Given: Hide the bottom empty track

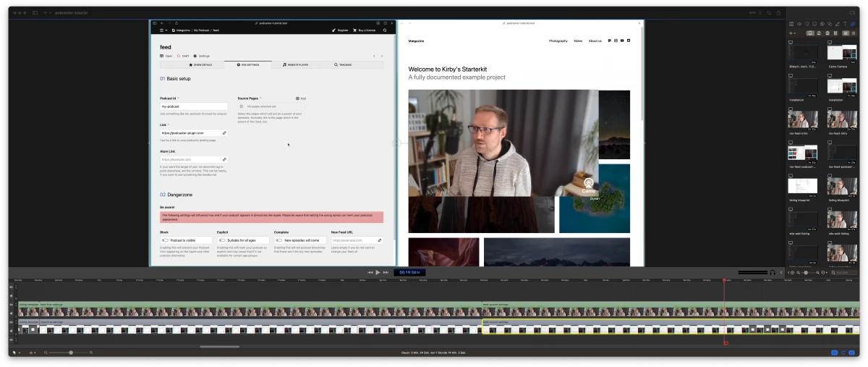Looking at the screenshot, I should (12, 339).
